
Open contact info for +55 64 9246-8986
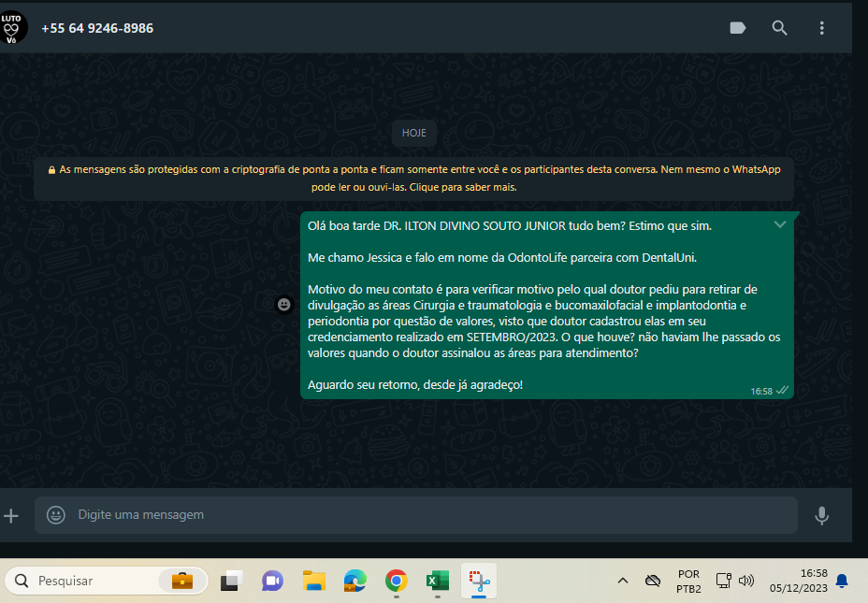pos(97,28)
